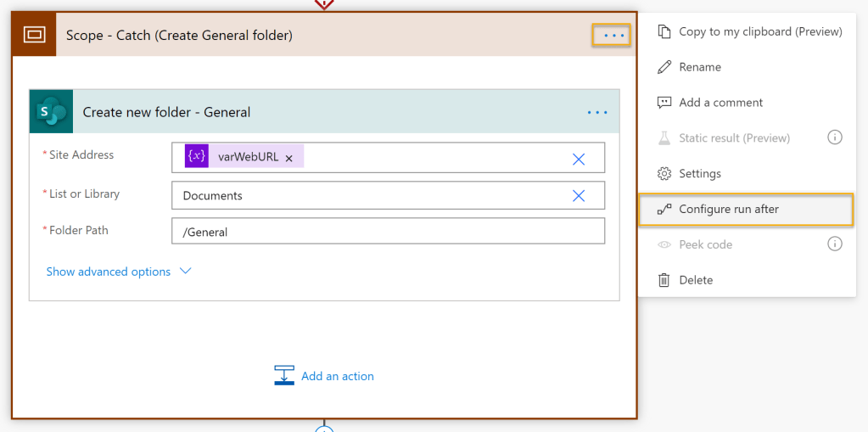Remove the varWebURL token from Site Address
The image size is (868, 432).
tap(289, 158)
